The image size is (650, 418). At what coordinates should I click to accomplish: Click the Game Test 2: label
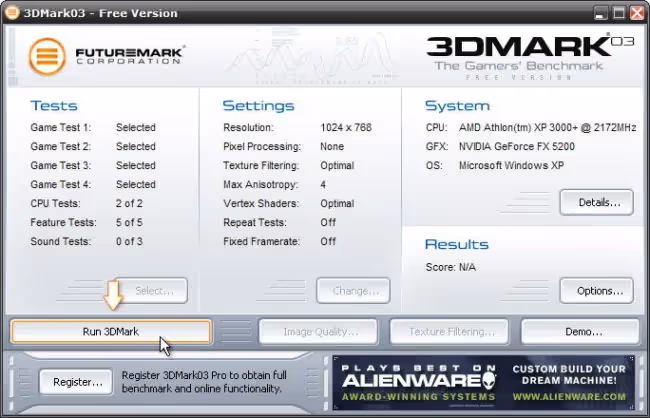61,146
